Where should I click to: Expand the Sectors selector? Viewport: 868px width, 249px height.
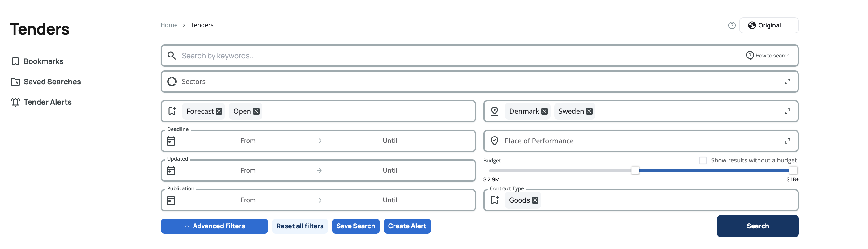(x=787, y=82)
